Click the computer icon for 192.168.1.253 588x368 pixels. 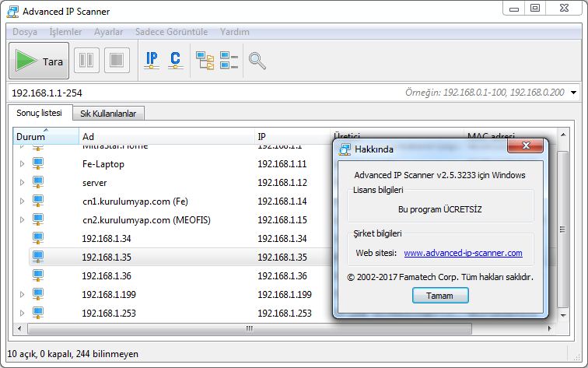click(x=38, y=313)
